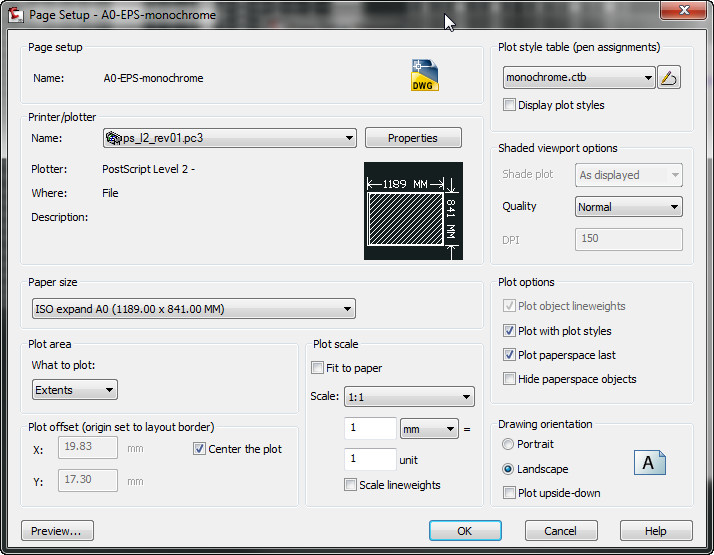This screenshot has width=714, height=555.
Task: Toggle Plot paperspace last checkbox
Action: click(509, 355)
